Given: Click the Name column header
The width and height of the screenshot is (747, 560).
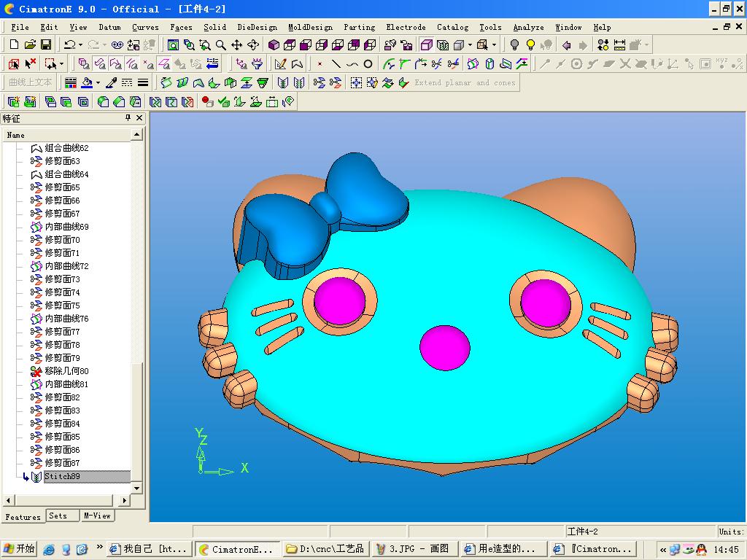Looking at the screenshot, I should [66, 135].
